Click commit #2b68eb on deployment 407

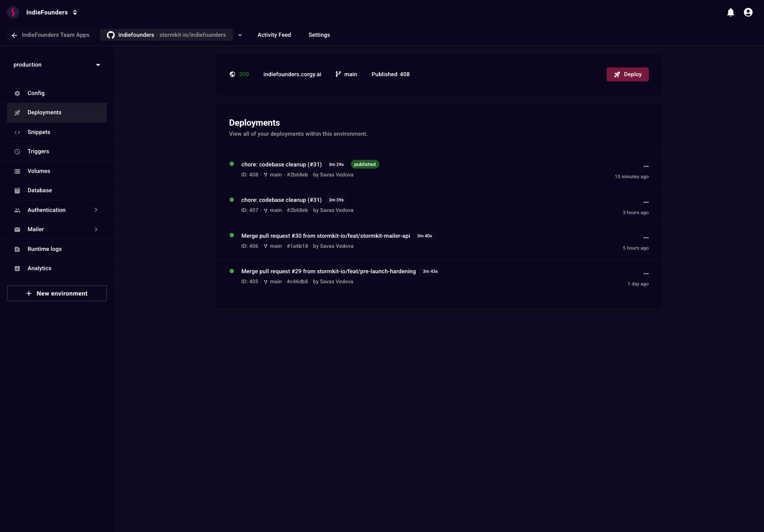[x=297, y=211]
